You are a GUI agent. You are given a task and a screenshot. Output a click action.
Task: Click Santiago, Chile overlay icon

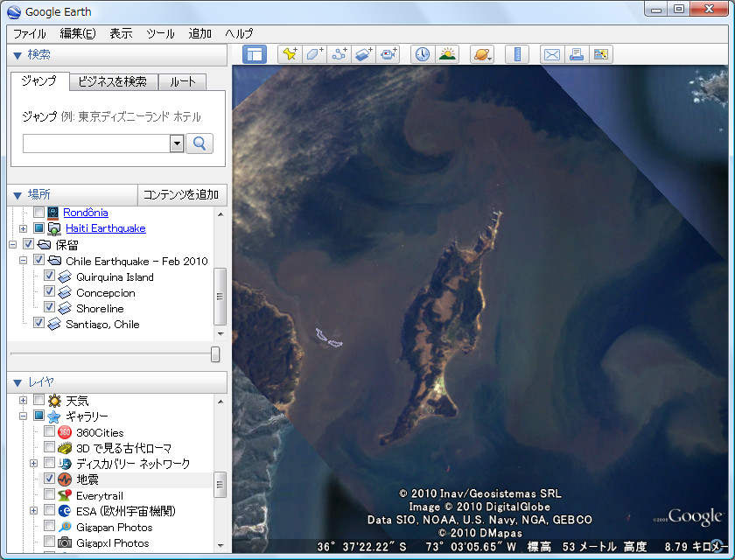[x=54, y=325]
